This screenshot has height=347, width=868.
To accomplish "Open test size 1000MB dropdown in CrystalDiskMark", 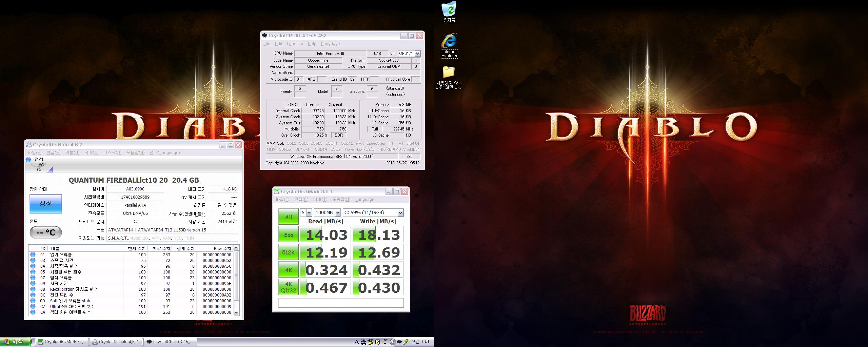I will (x=338, y=212).
